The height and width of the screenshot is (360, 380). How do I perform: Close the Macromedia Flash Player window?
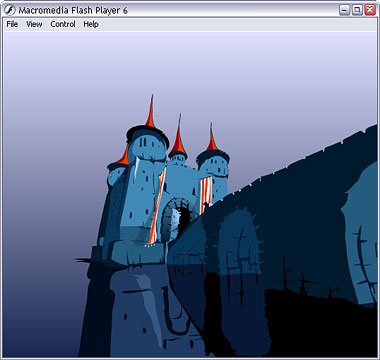370,10
